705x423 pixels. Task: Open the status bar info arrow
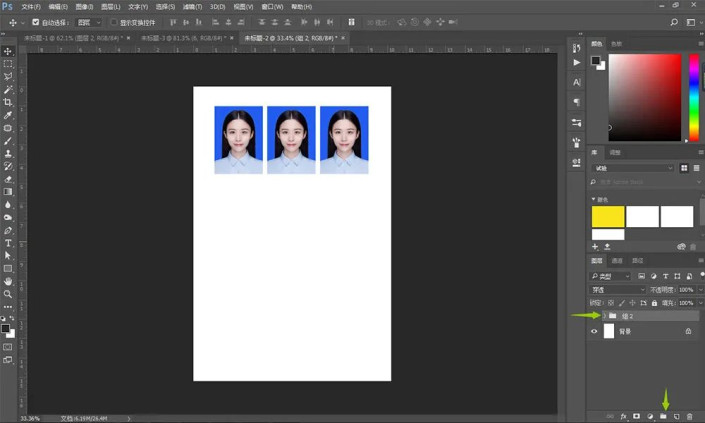pyautogui.click(x=129, y=419)
